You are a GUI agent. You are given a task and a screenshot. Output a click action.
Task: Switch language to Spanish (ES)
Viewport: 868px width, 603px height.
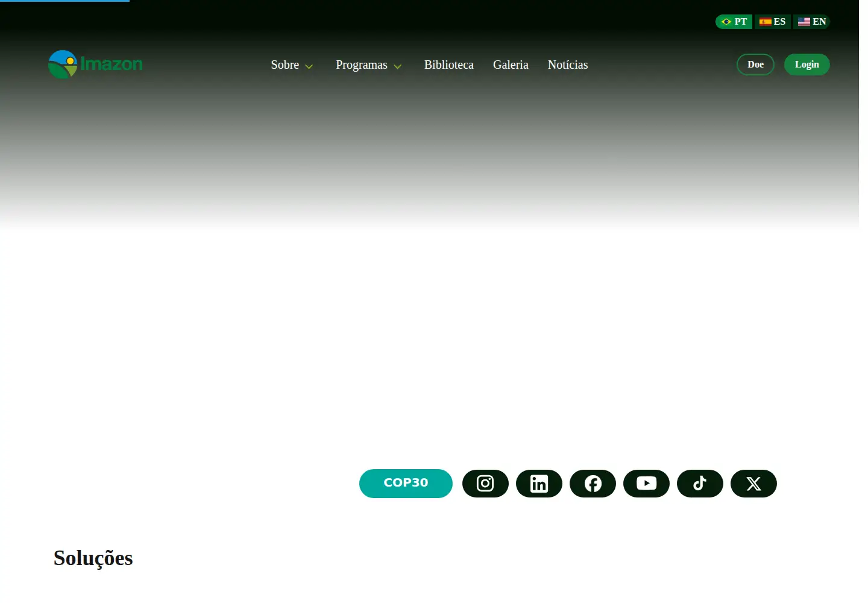[772, 22]
